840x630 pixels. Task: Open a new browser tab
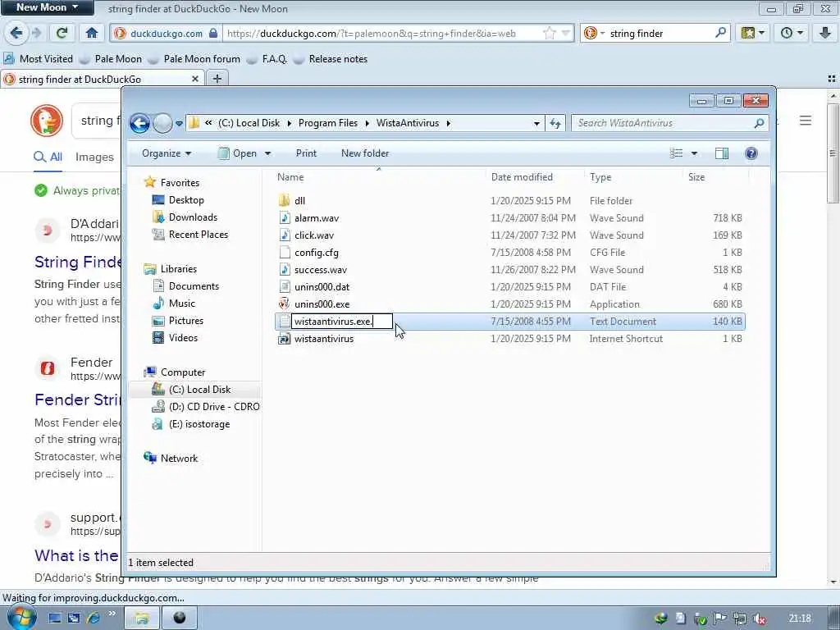tap(217, 80)
